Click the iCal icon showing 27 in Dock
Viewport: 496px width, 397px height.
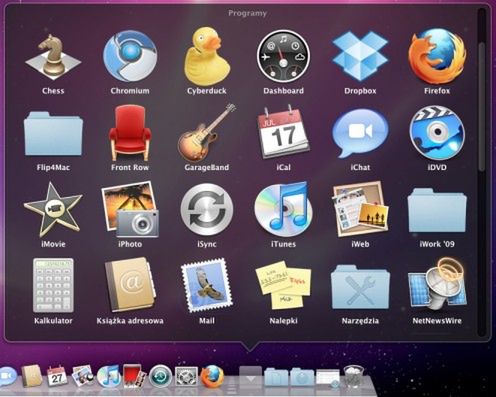click(57, 376)
